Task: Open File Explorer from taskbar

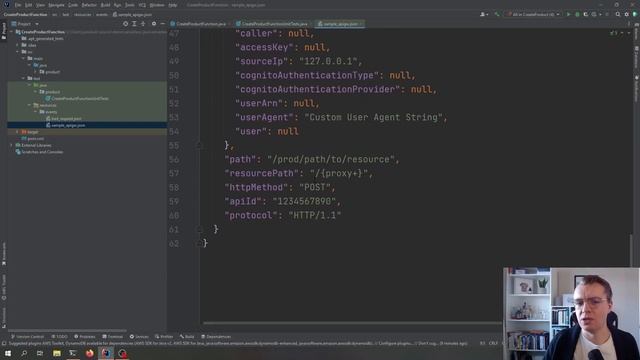Action: (x=57, y=353)
